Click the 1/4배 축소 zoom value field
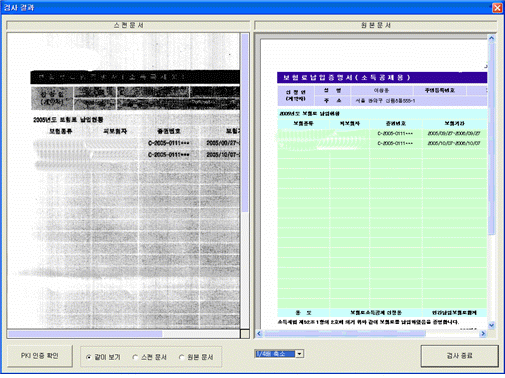505x378 pixels. [275, 354]
